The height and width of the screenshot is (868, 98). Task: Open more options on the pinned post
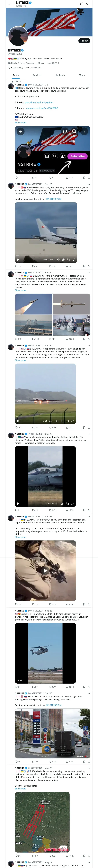(x=89, y=85)
